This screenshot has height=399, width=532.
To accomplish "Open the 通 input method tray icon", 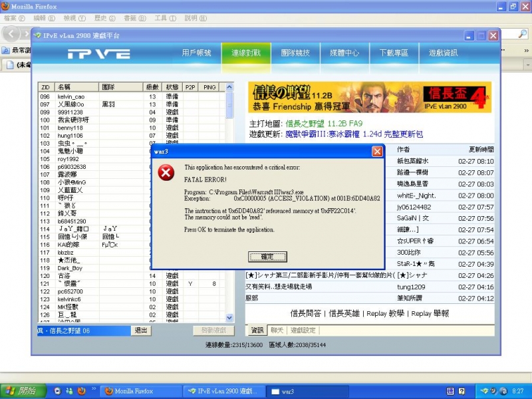I will click(x=450, y=390).
